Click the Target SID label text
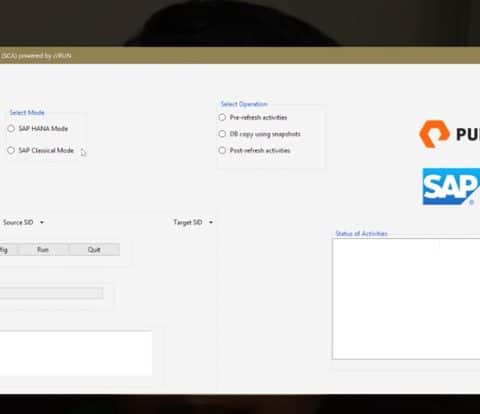The height and width of the screenshot is (414, 480). (188, 222)
